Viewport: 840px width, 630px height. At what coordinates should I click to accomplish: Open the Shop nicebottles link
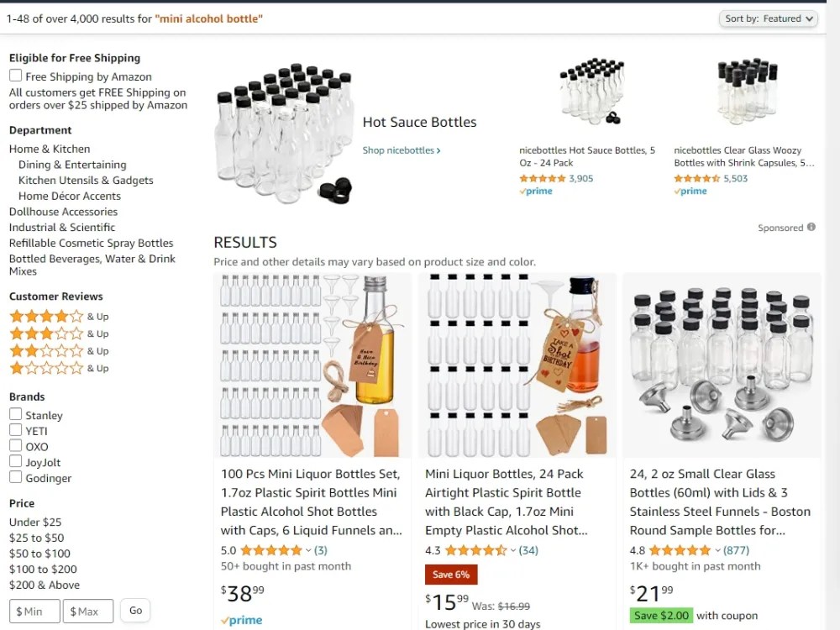coord(401,150)
